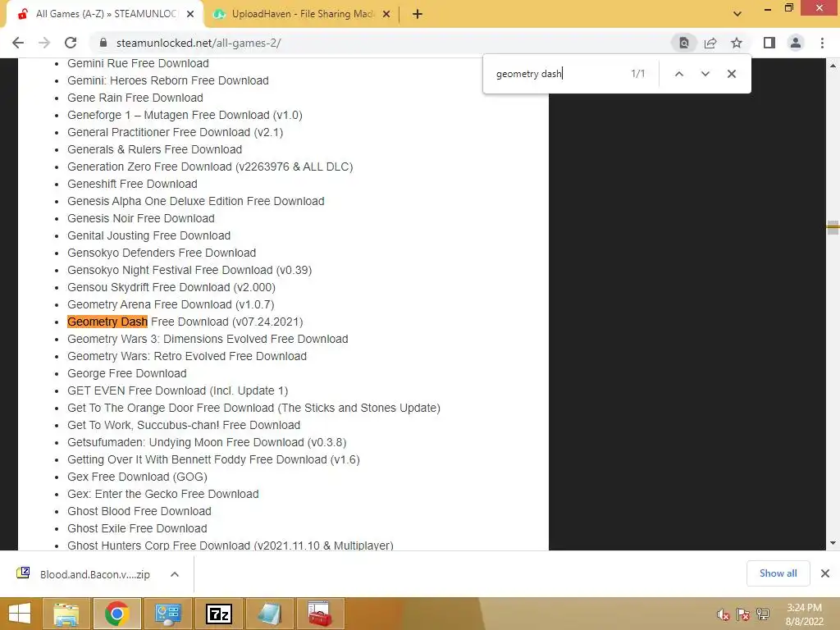Viewport: 840px width, 630px height.
Task: Share this page via the share icon
Action: point(710,43)
